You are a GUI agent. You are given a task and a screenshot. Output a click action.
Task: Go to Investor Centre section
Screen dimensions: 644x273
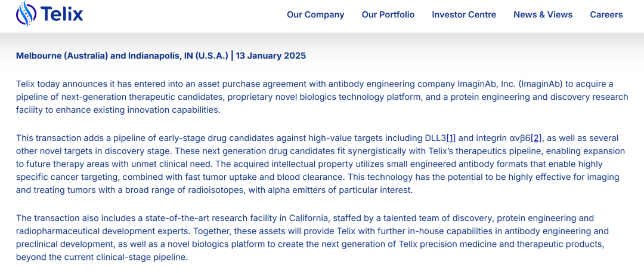point(464,15)
